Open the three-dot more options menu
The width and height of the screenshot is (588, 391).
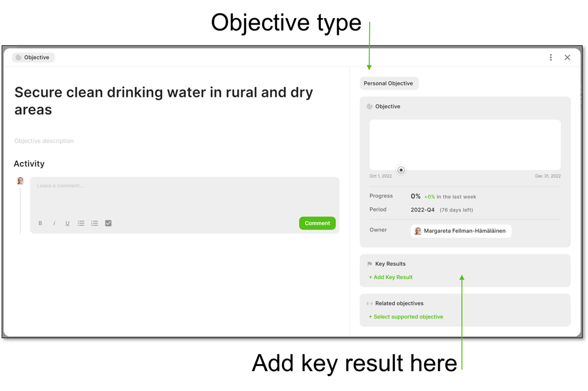click(x=550, y=58)
